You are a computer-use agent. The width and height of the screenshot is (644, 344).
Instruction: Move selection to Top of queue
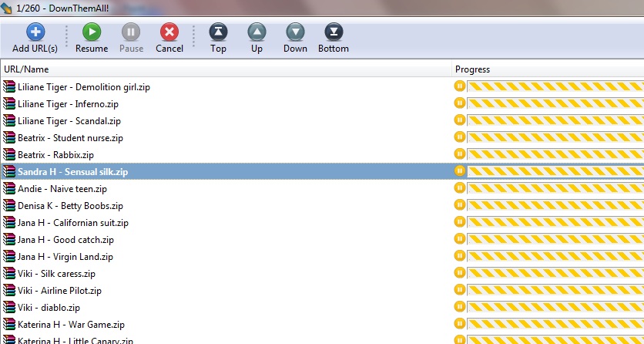click(218, 32)
